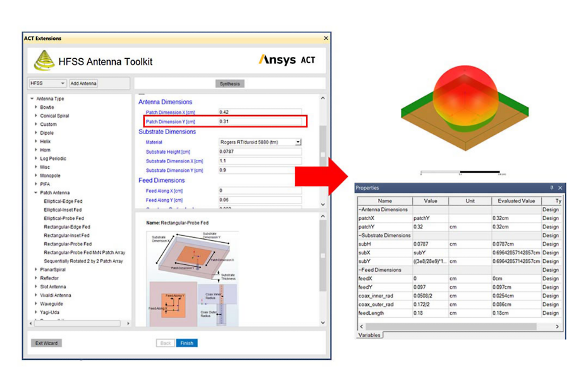
Task: Expand the Log Periodic category
Action: (36, 159)
